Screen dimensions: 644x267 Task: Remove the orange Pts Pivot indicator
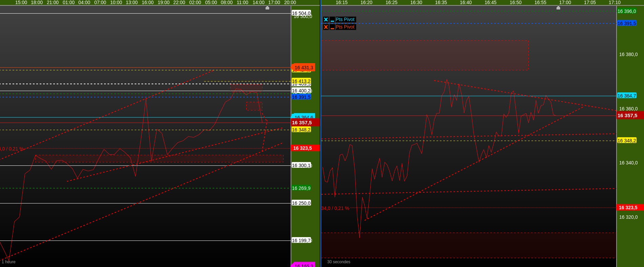coord(326,27)
